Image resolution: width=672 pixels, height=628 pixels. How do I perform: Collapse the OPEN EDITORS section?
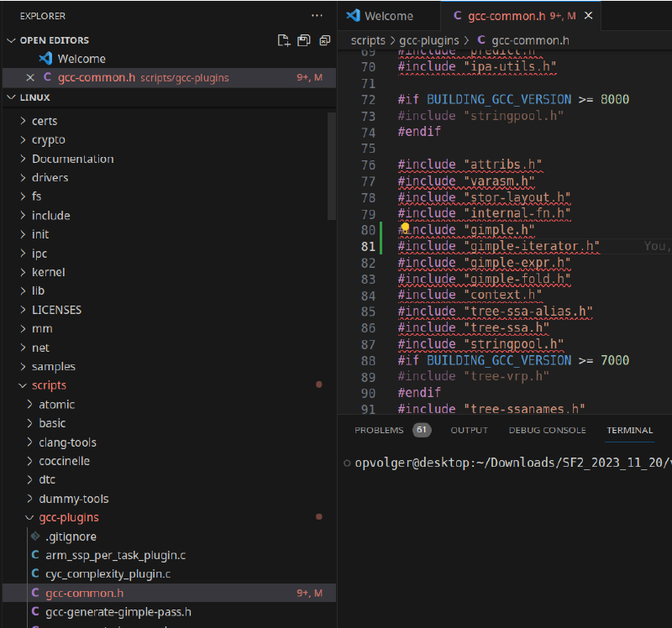click(11, 40)
